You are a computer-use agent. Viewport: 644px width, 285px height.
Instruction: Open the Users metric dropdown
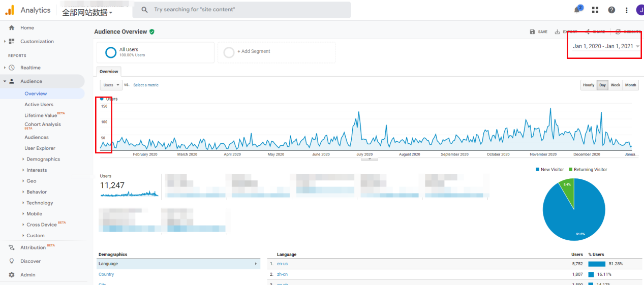point(111,85)
